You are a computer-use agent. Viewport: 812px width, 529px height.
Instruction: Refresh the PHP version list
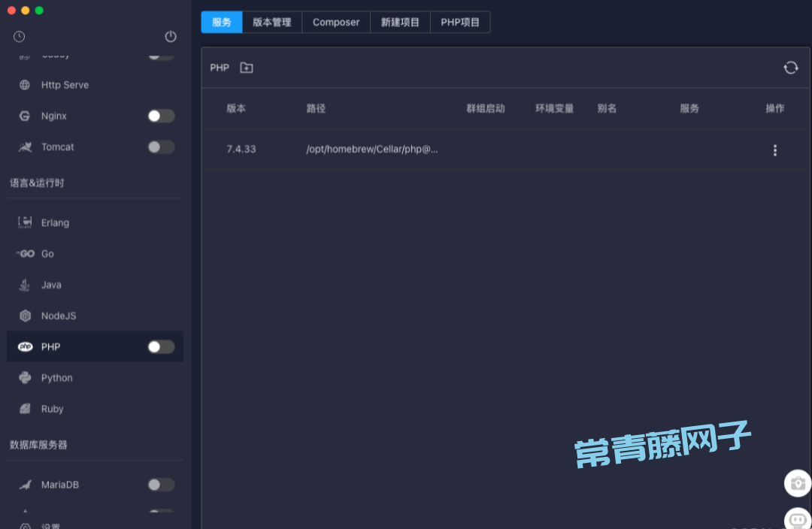coord(791,67)
